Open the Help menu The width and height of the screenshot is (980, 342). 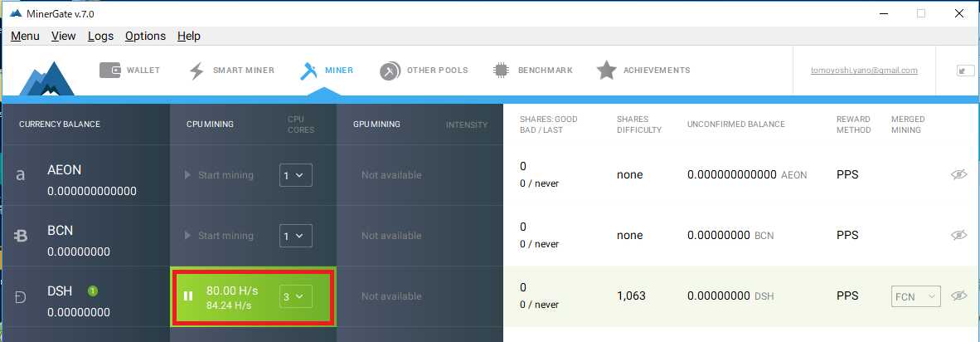point(189,36)
